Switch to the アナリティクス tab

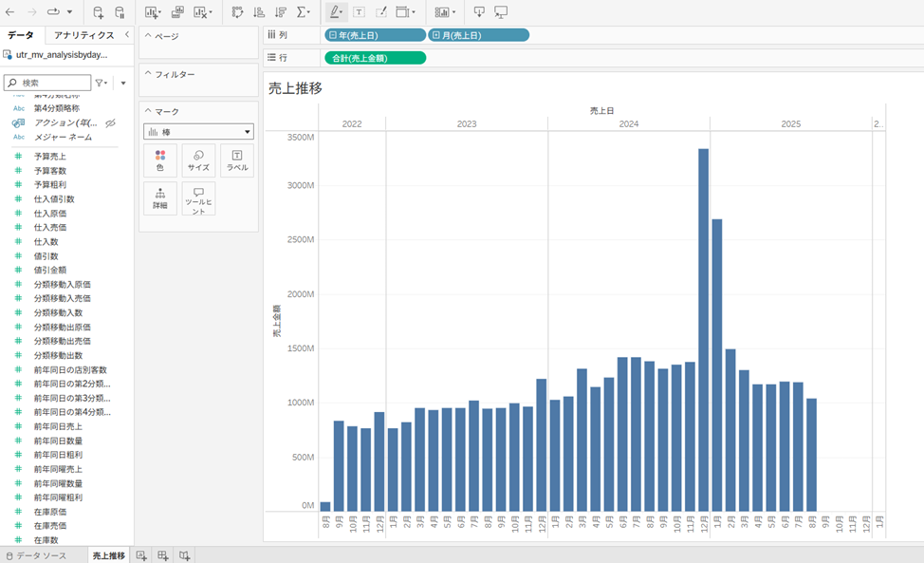83,35
